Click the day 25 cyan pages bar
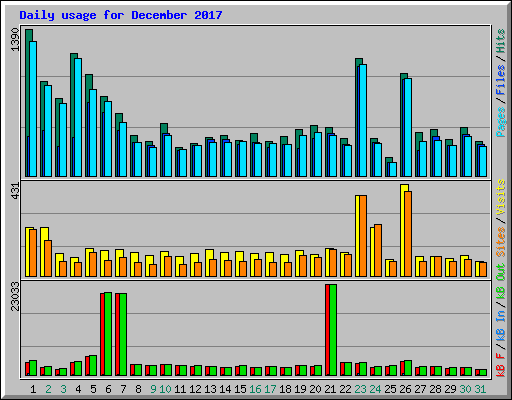Screen dimensions: 512x400 (393, 169)
